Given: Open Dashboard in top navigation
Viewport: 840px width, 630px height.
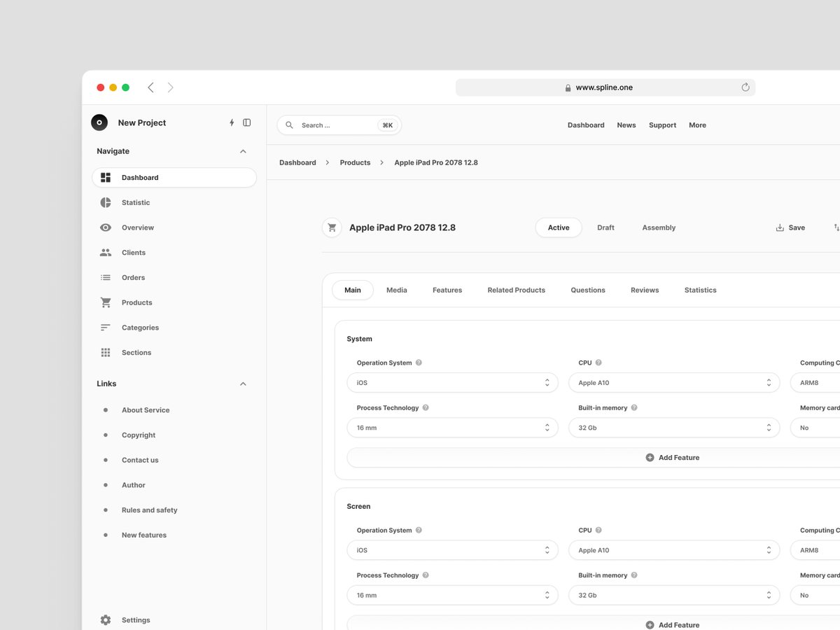Looking at the screenshot, I should pos(586,125).
